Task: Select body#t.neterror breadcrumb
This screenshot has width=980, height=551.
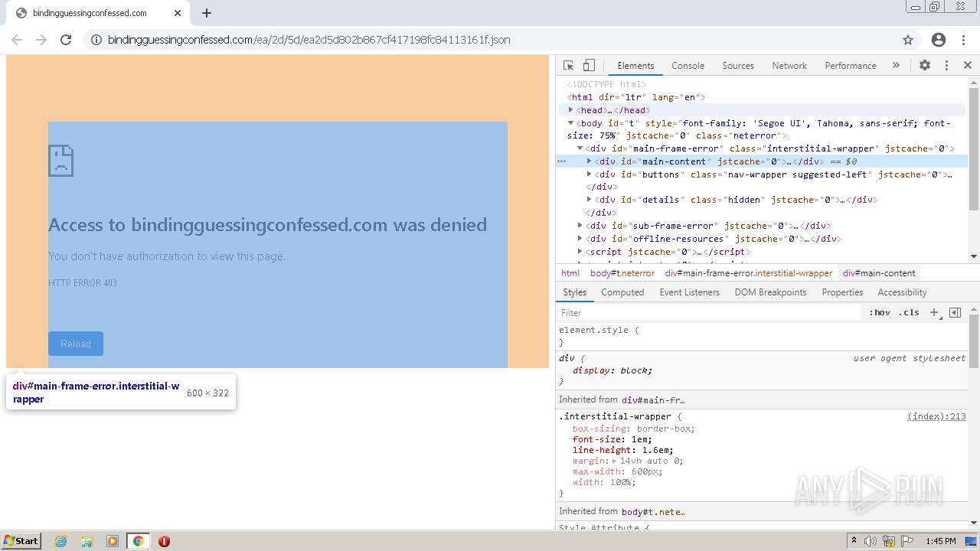Action: coord(622,273)
